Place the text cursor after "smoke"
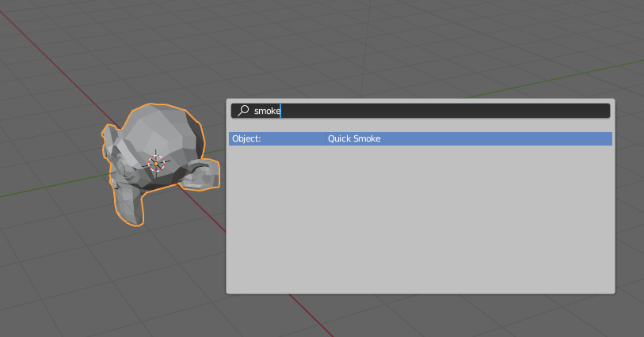This screenshot has height=337, width=644. pyautogui.click(x=281, y=112)
